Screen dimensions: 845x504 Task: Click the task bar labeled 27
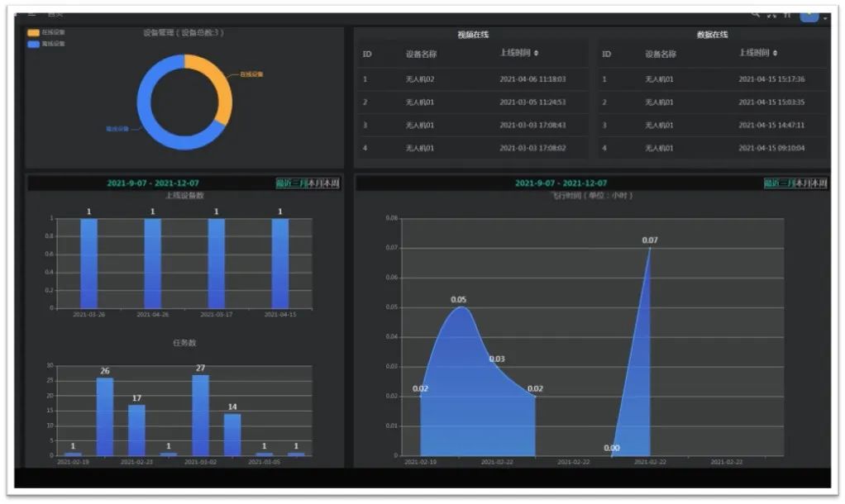pyautogui.click(x=200, y=415)
